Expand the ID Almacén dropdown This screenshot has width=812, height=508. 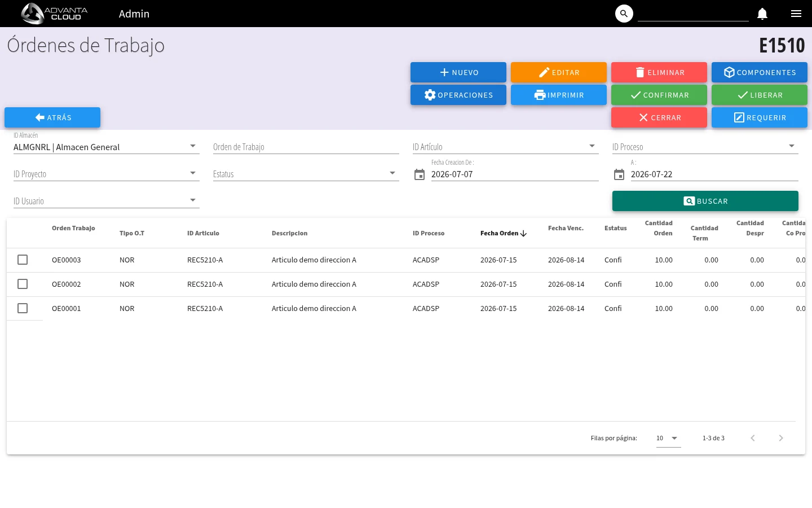pos(193,146)
